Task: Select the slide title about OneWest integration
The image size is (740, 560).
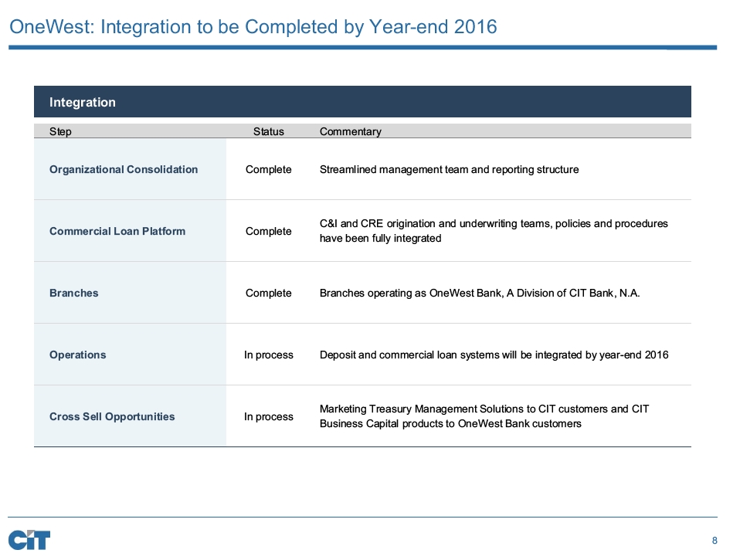Action: tap(253, 27)
